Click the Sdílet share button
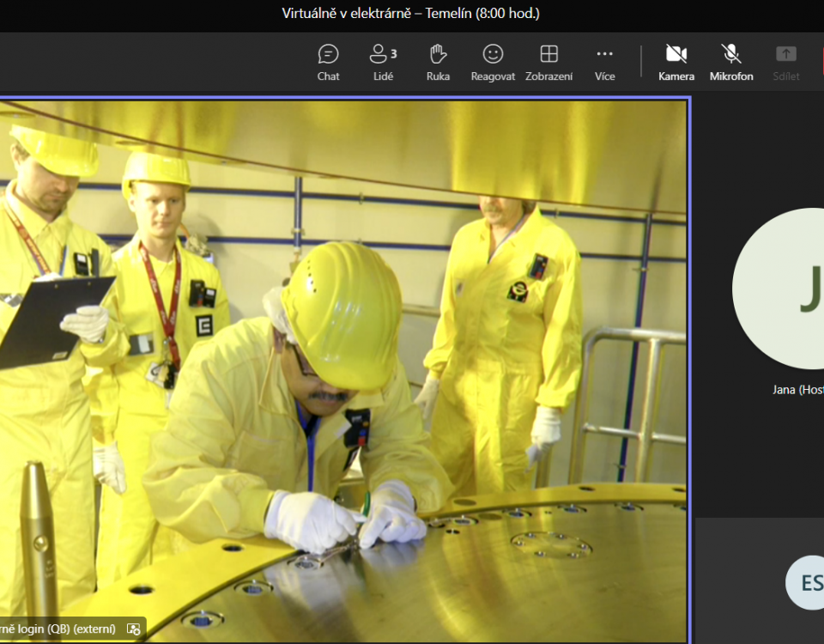Image resolution: width=824 pixels, height=644 pixels. coord(786,63)
